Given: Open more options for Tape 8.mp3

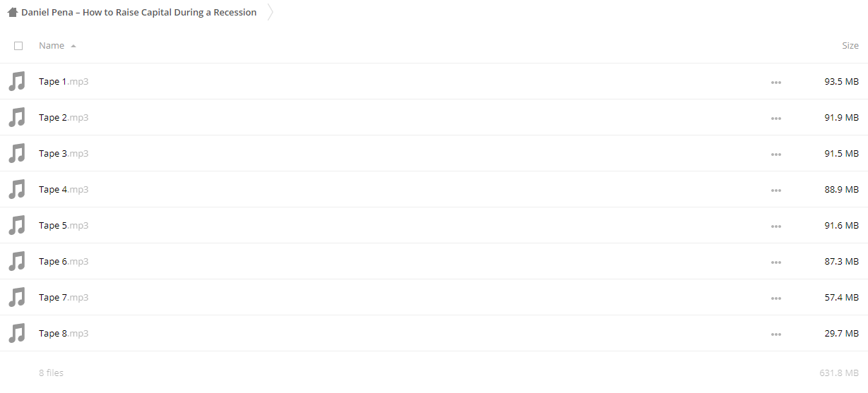Looking at the screenshot, I should pos(776,334).
